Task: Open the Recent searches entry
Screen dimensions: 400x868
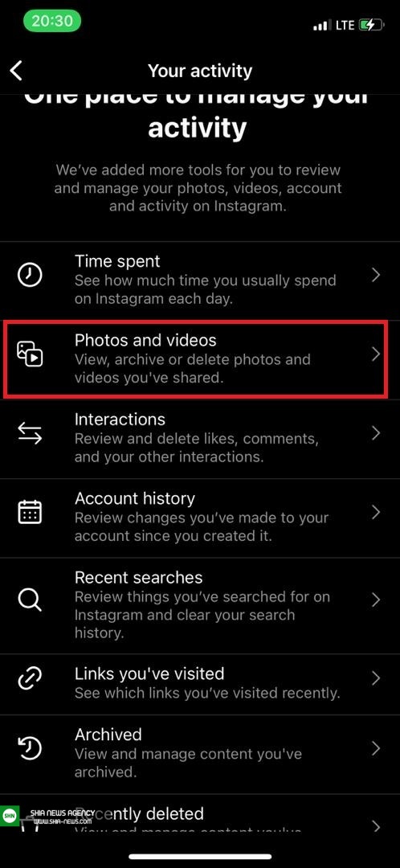Action: (x=200, y=606)
